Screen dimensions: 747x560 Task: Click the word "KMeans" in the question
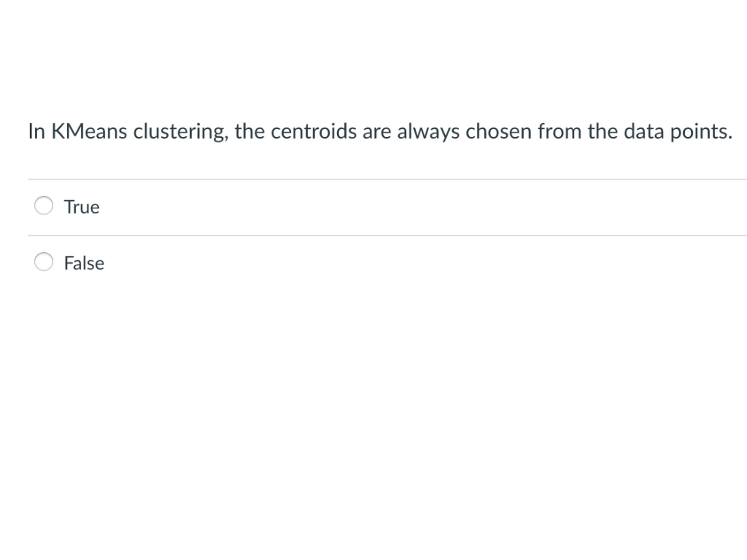(x=89, y=131)
